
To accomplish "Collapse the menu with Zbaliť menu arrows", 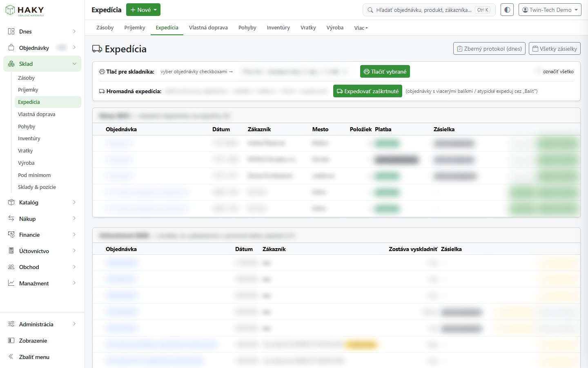I will pyautogui.click(x=11, y=357).
